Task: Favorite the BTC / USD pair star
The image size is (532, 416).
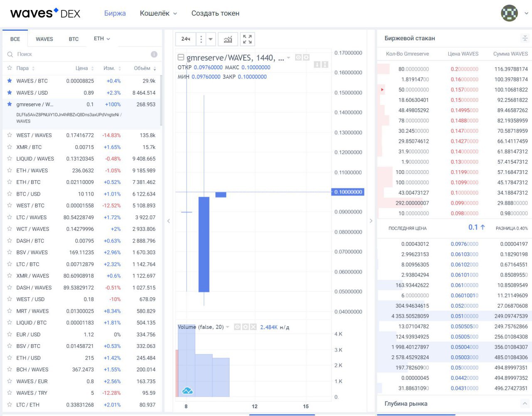Action: tap(10, 193)
